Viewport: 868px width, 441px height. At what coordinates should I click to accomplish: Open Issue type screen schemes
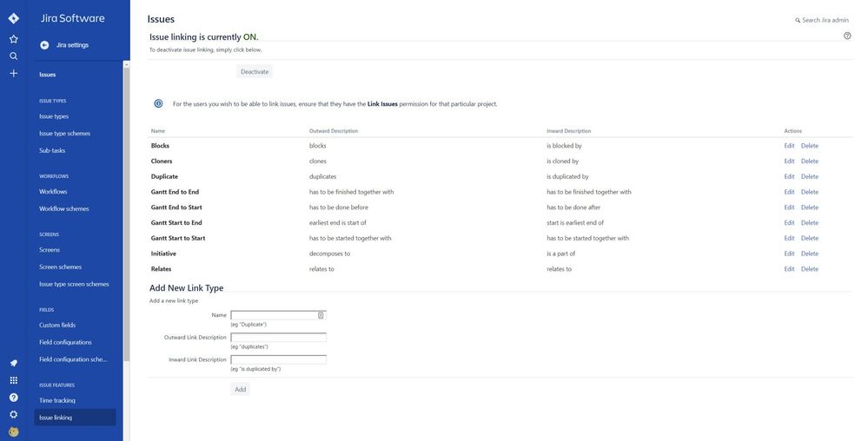coord(74,285)
